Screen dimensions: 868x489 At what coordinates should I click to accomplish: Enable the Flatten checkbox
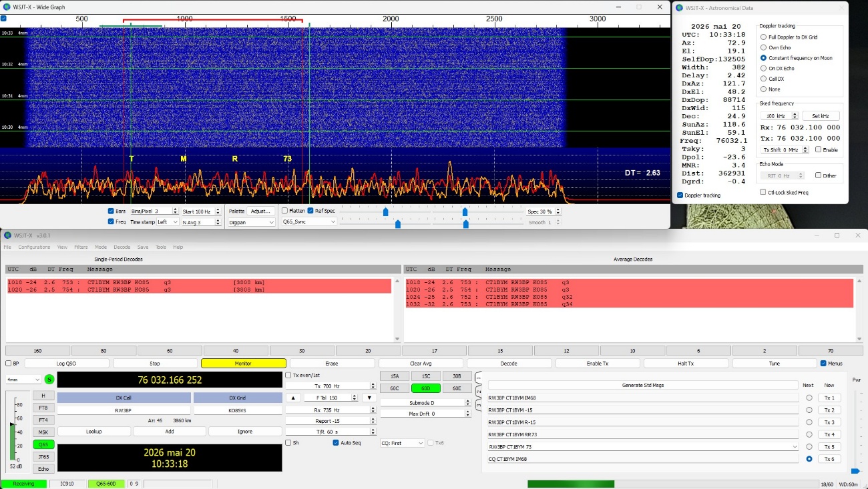tap(284, 211)
